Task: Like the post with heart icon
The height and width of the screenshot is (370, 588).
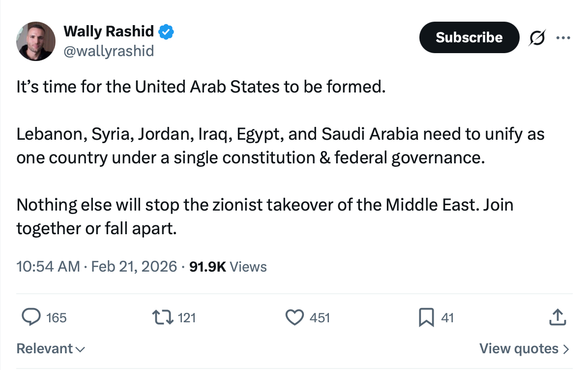Action: 294,317
